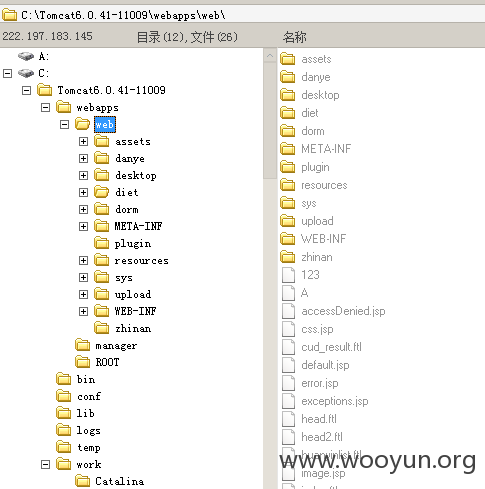This screenshot has width=485, height=489.
Task: Click the META-INF folder icon in file list
Action: 287,149
